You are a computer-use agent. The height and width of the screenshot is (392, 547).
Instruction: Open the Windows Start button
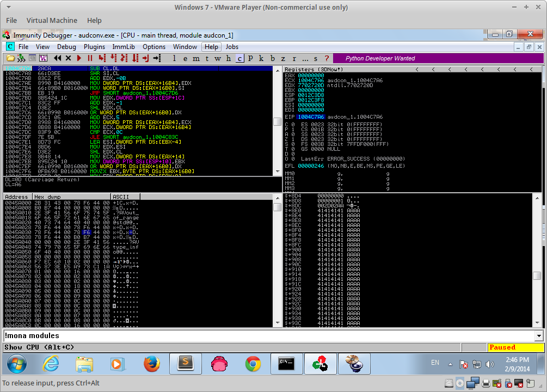16,364
